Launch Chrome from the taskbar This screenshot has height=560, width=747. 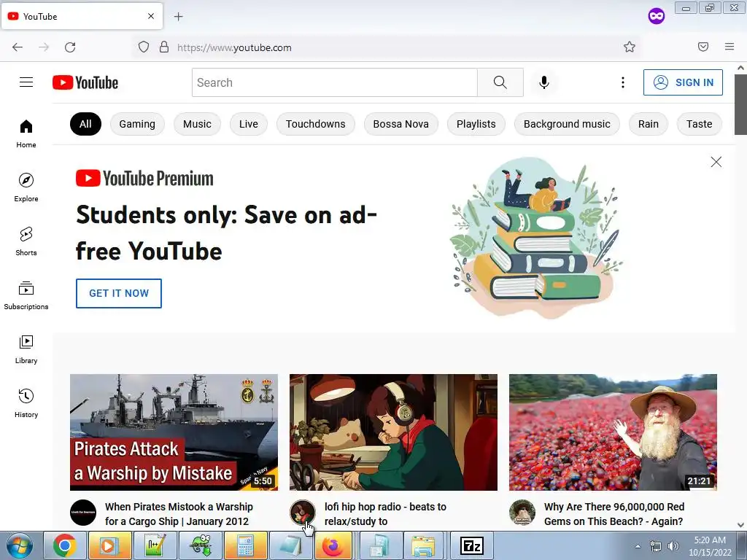click(x=64, y=546)
